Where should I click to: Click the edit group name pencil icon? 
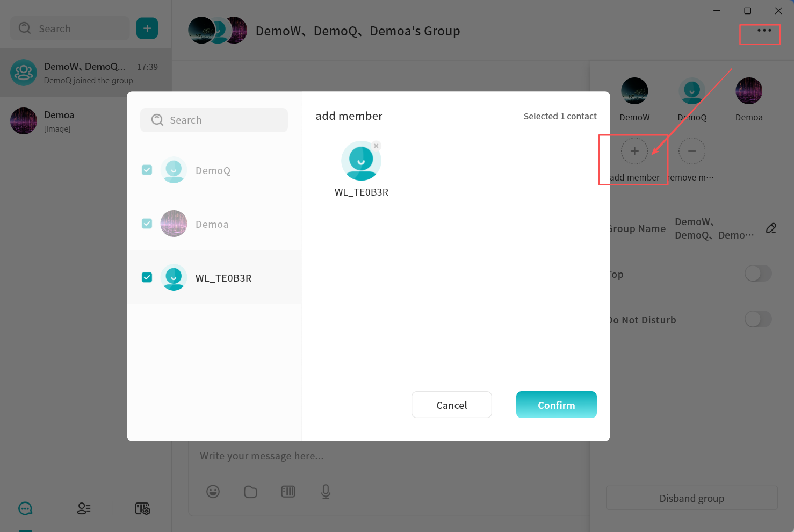pyautogui.click(x=771, y=228)
